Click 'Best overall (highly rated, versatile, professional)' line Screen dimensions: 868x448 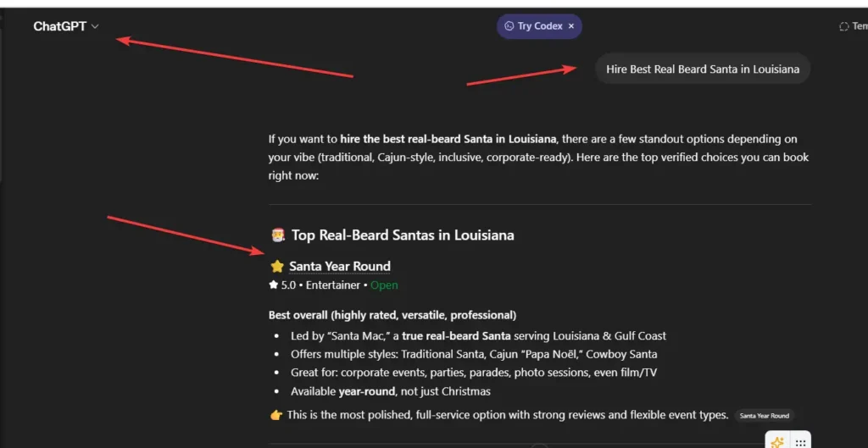392,315
